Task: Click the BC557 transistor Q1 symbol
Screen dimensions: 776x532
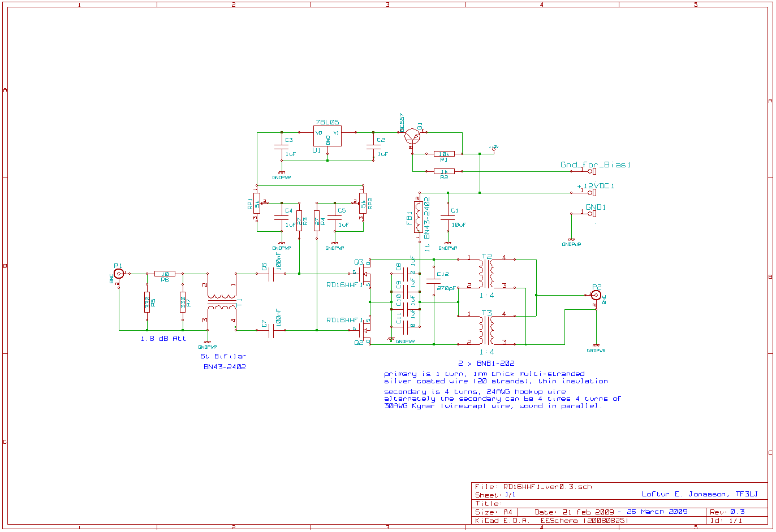Action: [x=413, y=136]
